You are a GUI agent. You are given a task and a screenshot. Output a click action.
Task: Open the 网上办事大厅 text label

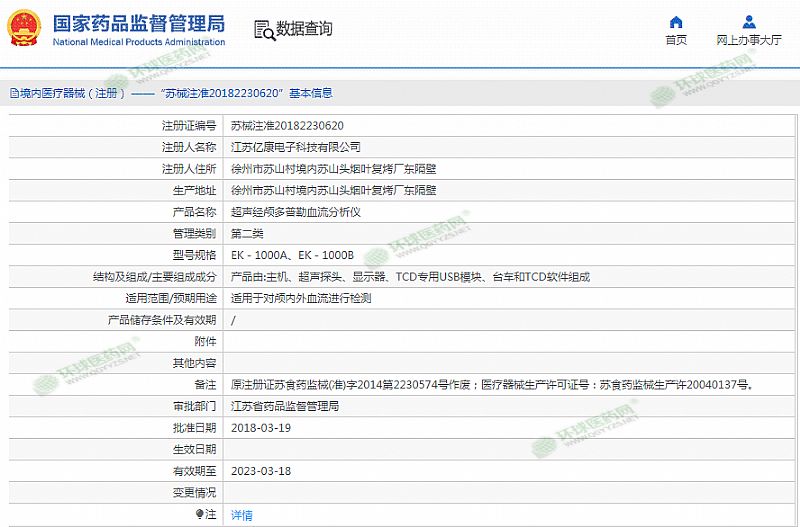(x=749, y=40)
